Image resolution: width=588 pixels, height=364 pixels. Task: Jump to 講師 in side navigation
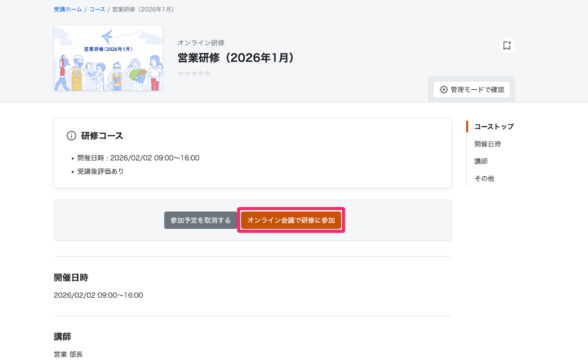click(x=481, y=161)
